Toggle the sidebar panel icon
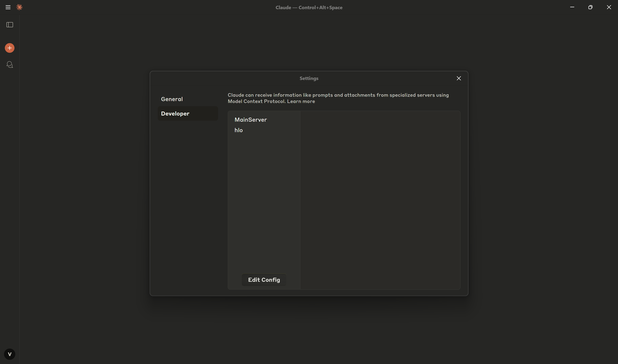 (x=9, y=25)
